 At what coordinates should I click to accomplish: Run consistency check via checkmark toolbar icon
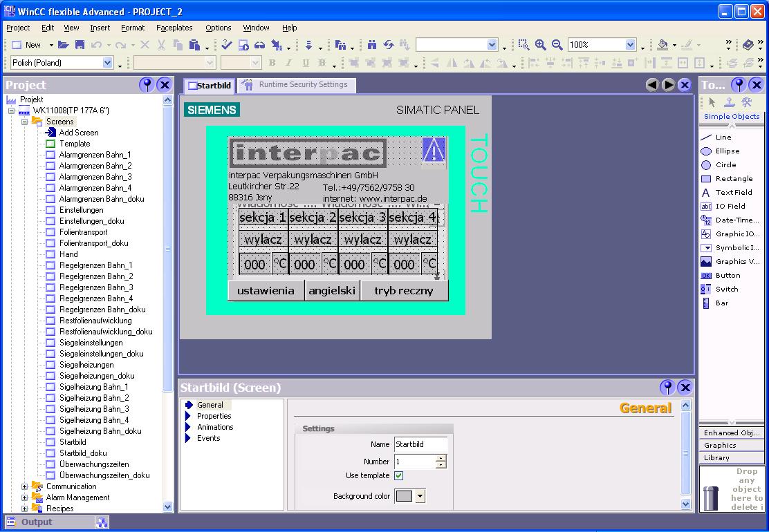[x=228, y=44]
